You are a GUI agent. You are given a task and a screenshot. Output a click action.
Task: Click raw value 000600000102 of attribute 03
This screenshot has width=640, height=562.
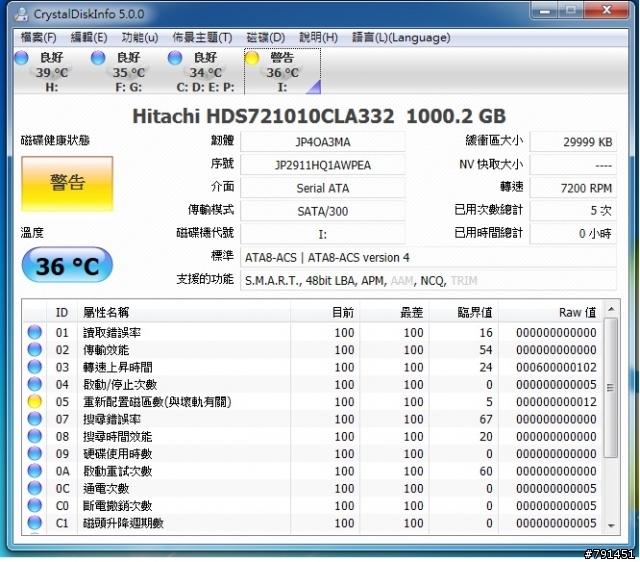(x=556, y=367)
